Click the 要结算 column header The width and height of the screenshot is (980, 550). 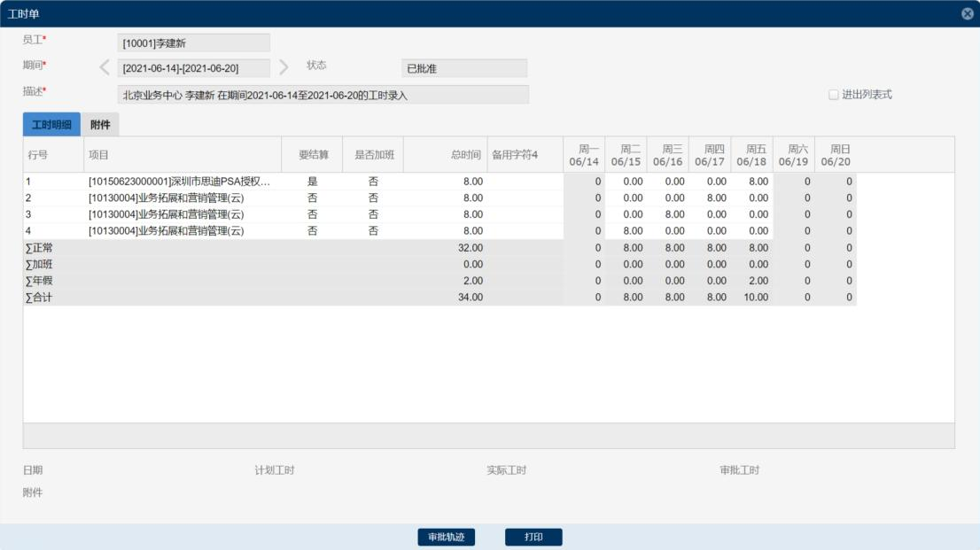tap(313, 155)
